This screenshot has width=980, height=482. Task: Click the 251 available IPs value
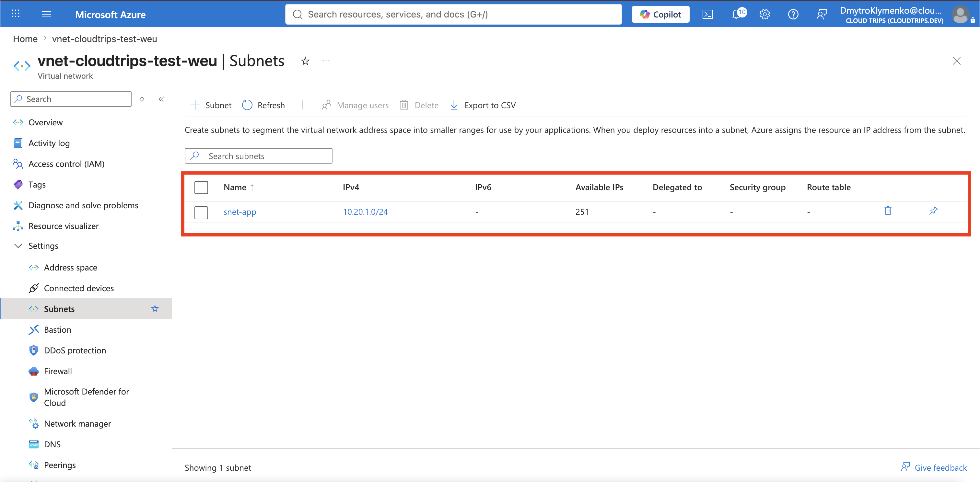point(582,212)
